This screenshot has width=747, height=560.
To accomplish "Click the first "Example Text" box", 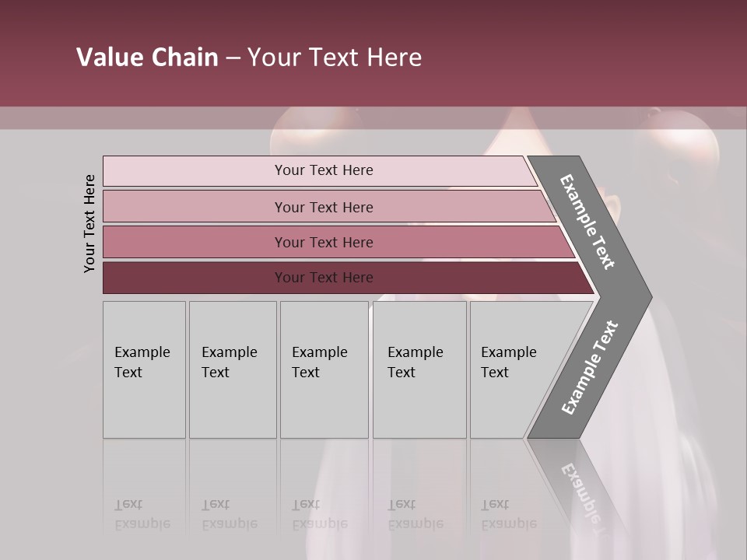I will point(144,369).
